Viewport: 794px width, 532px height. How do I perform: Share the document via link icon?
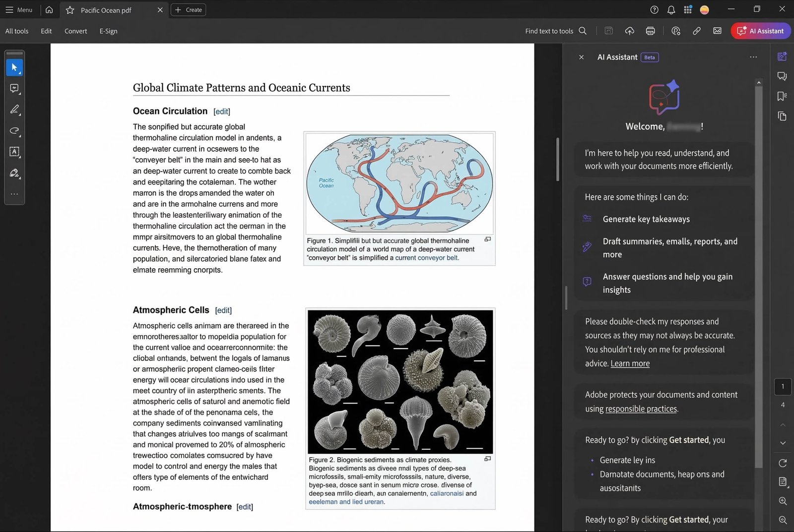(697, 31)
